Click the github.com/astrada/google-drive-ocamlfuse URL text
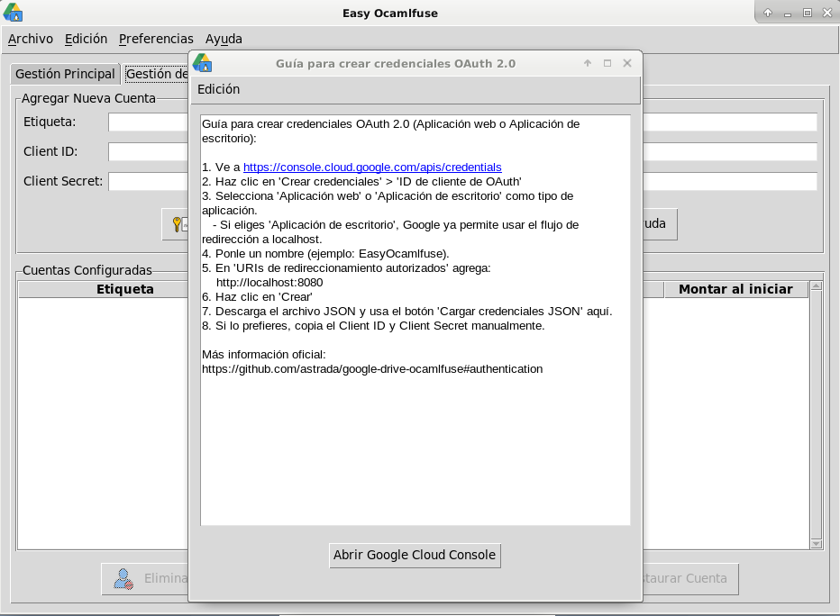This screenshot has height=616, width=840. pyautogui.click(x=372, y=369)
